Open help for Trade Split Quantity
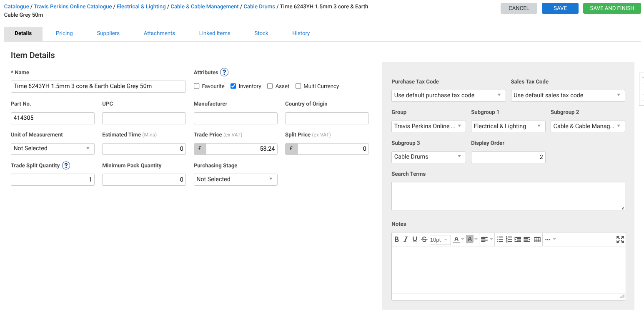The width and height of the screenshot is (644, 318). tap(66, 166)
